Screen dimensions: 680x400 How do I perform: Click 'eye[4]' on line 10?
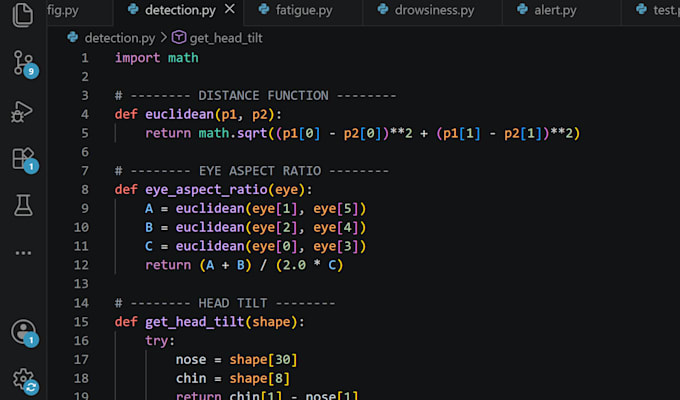point(336,227)
